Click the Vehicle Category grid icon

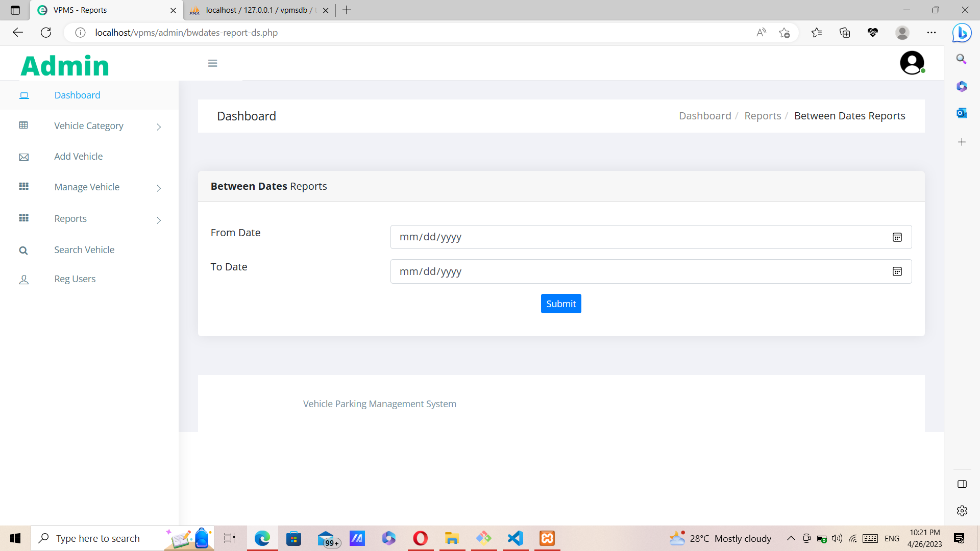coord(23,126)
